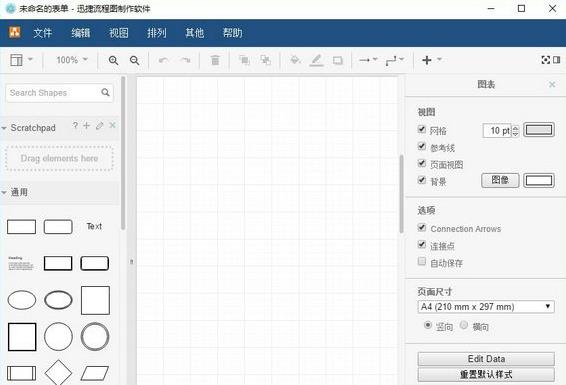The width and height of the screenshot is (566, 385).
Task: Click the line color pencil icon
Action: 317,60
